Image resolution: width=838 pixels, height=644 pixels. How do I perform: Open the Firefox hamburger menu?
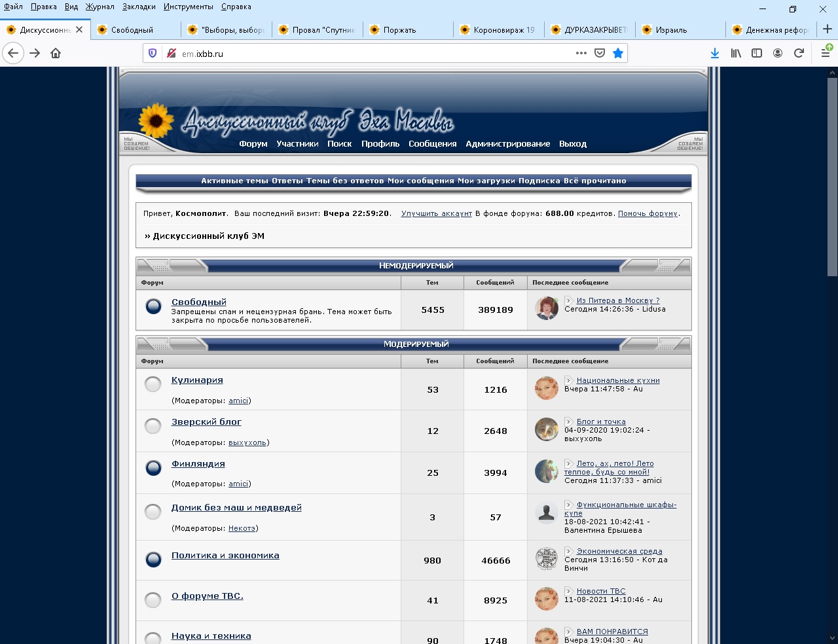pos(826,53)
